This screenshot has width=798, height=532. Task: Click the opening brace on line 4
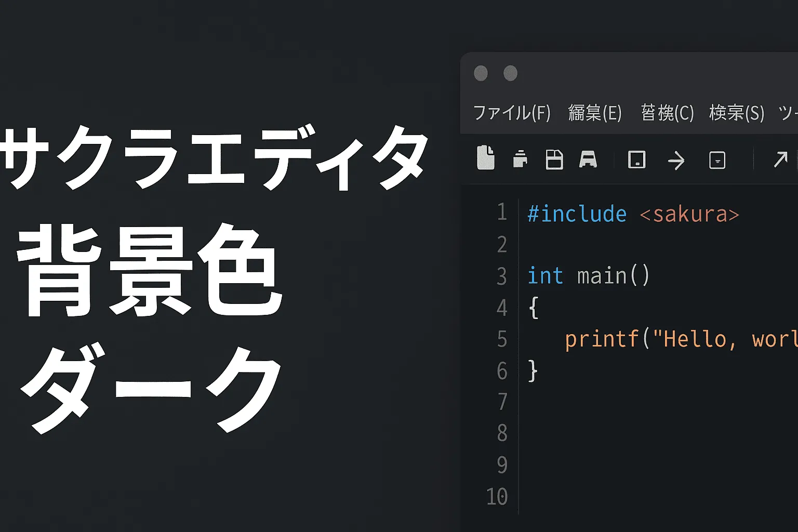click(x=534, y=308)
